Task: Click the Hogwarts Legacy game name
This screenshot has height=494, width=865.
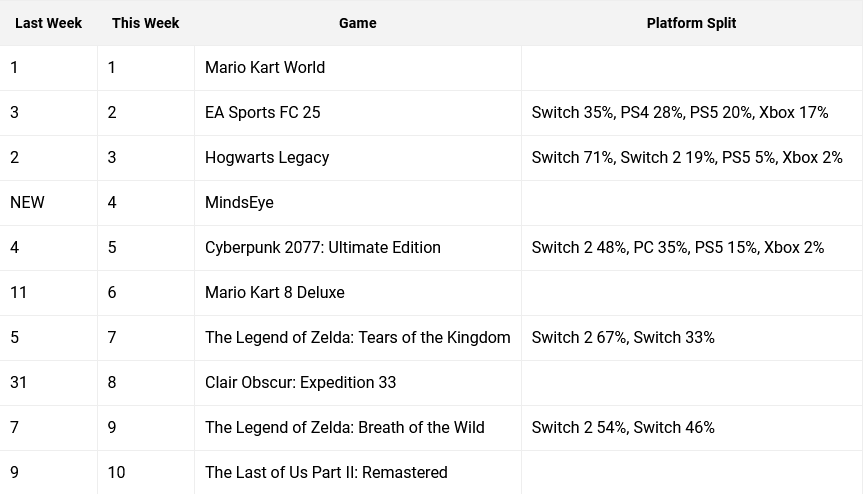Action: pyautogui.click(x=267, y=158)
